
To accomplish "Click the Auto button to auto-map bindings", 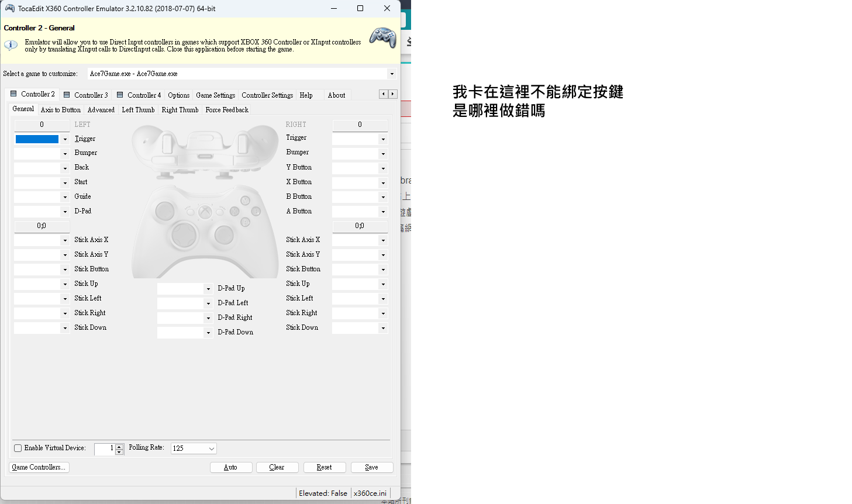I will click(x=231, y=467).
